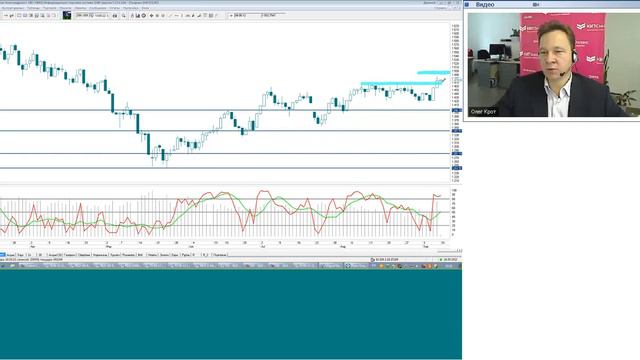Open the instrument combo box in the toolbar
The width and height of the screenshot is (640, 360).
tap(93, 16)
